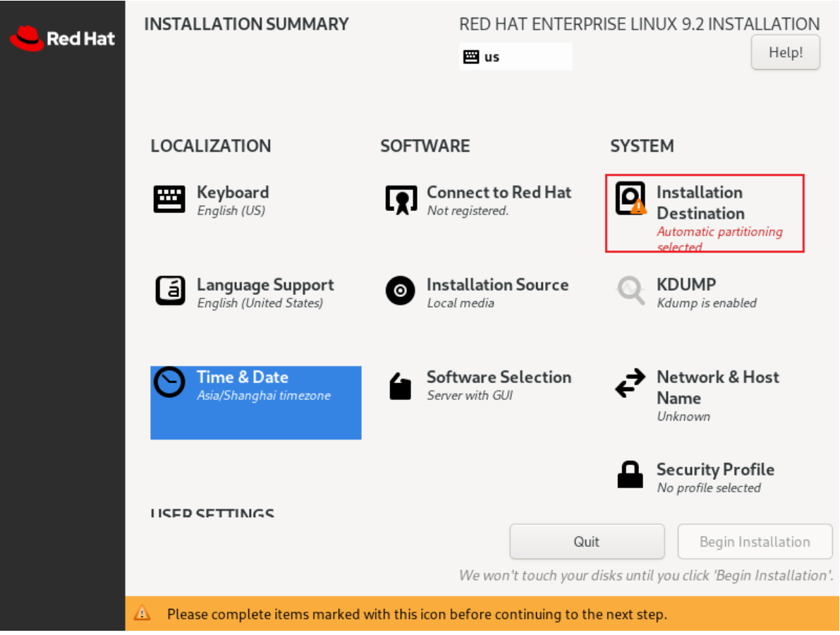Click the INSTALLATION SUMMARY heading
840x635 pixels.
(246, 24)
